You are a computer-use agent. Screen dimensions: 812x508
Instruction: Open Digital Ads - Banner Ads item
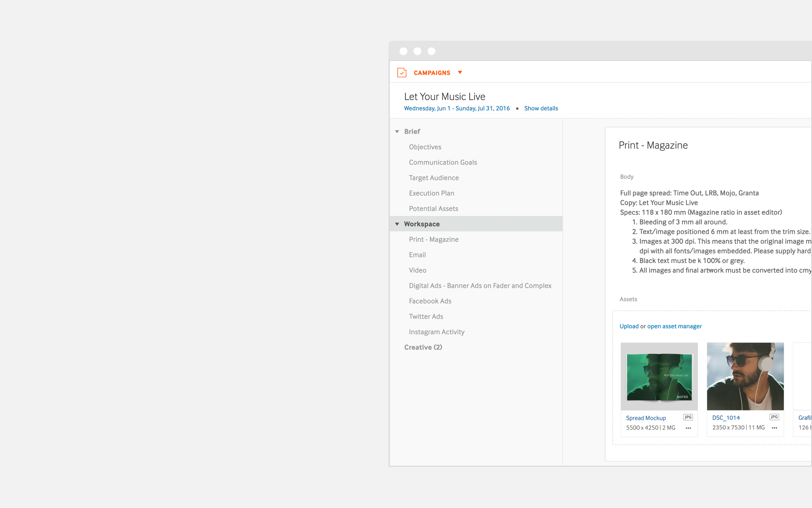click(480, 286)
